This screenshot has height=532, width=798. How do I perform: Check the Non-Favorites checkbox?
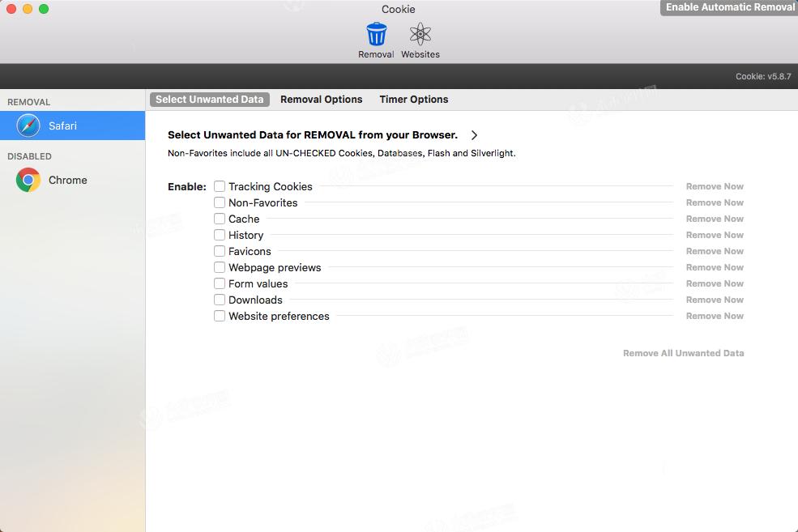220,203
